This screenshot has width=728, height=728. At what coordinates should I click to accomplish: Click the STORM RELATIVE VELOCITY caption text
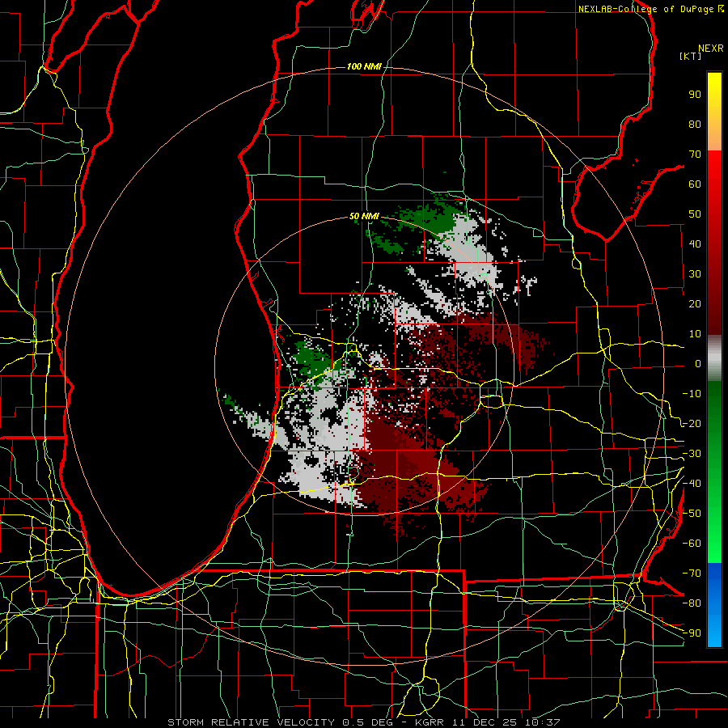pos(251,722)
